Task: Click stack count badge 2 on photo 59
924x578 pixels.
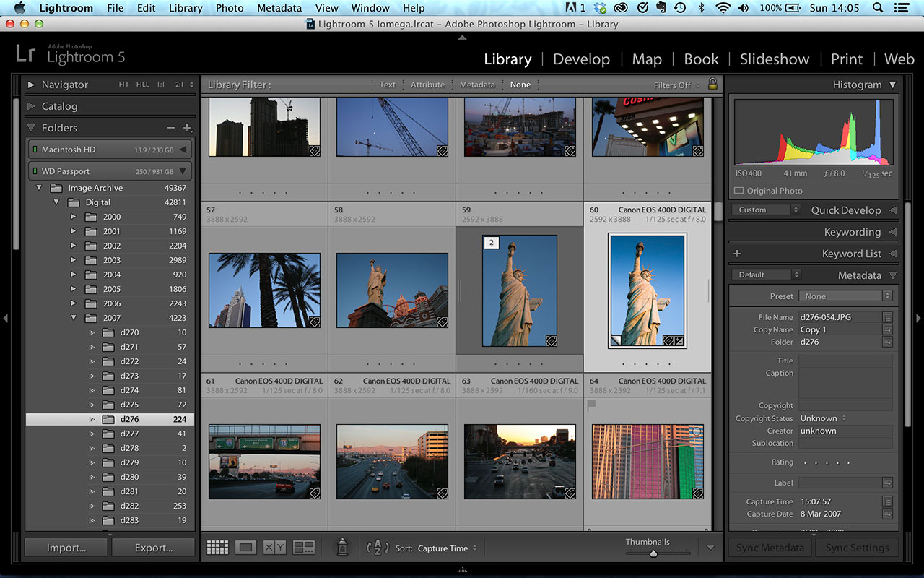Action: click(492, 243)
